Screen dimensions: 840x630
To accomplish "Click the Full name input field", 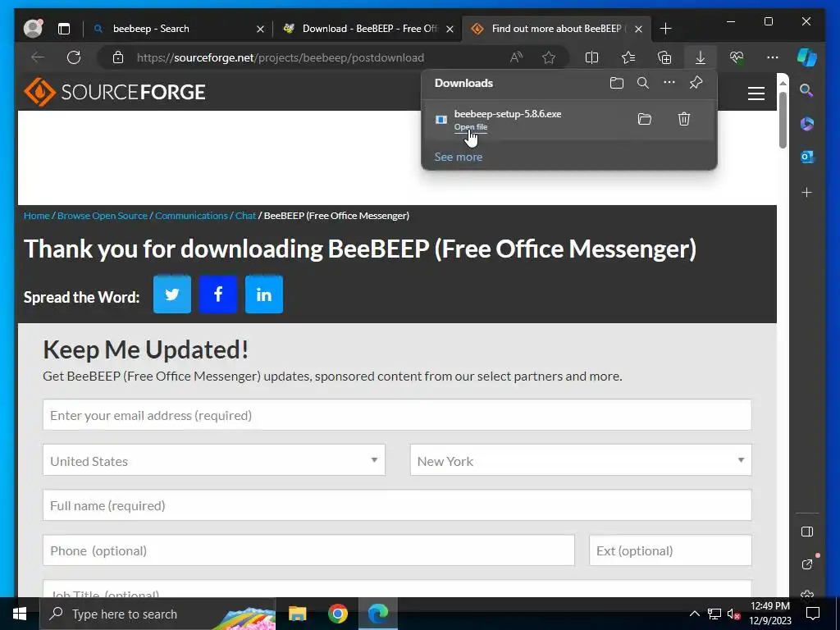I will 397,505.
